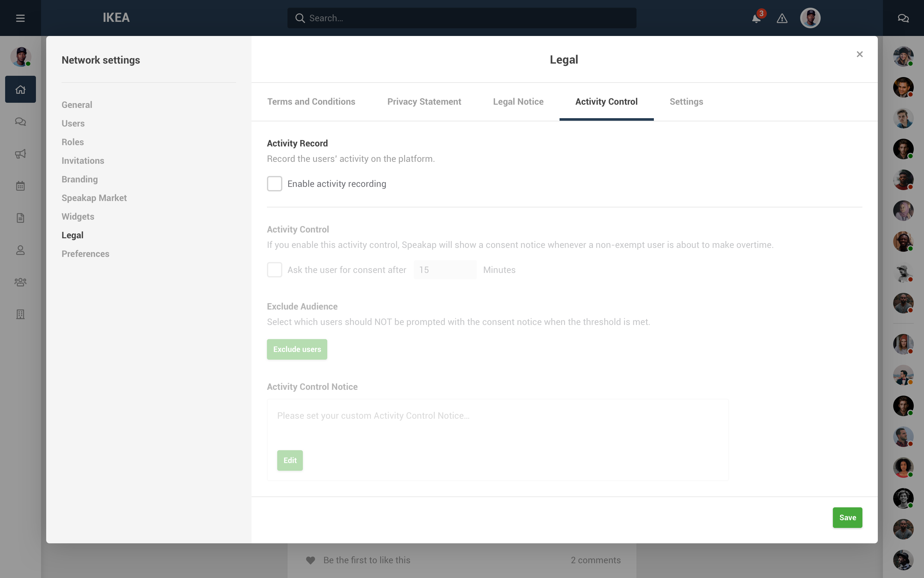Open messages icon in left sidebar
The height and width of the screenshot is (578, 924).
(20, 122)
